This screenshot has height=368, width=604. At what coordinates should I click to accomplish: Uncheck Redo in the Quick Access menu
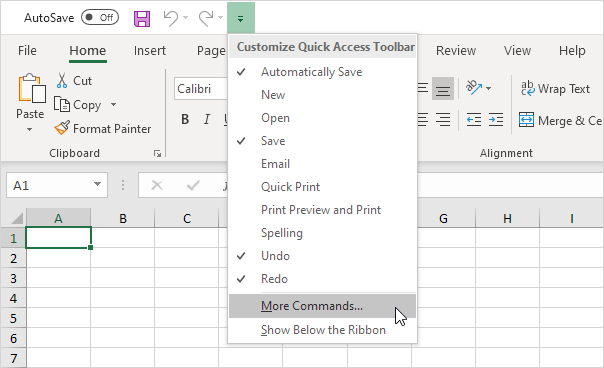pyautogui.click(x=322, y=279)
